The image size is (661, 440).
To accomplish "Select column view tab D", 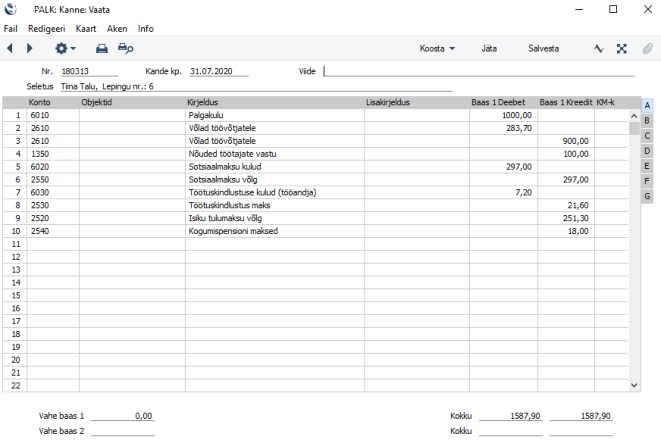I will coord(647,151).
